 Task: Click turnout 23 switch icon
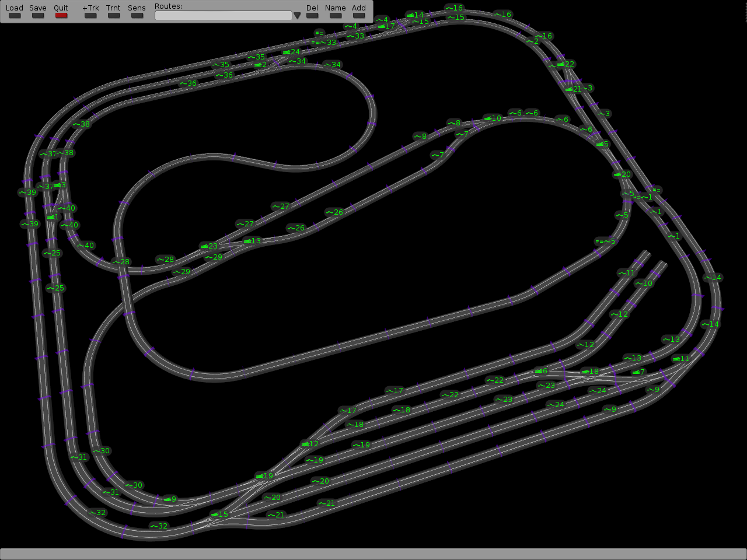pos(204,246)
